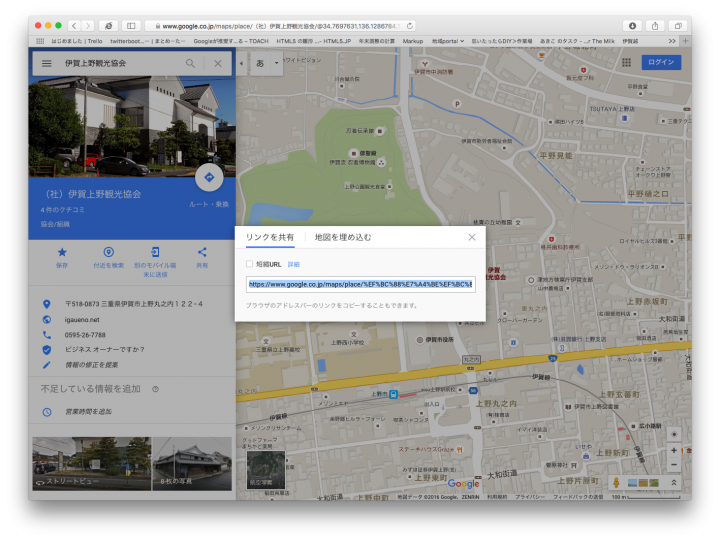Click the 伊賀市役所 map marker
The height and width of the screenshot is (541, 720).
pyautogui.click(x=420, y=340)
